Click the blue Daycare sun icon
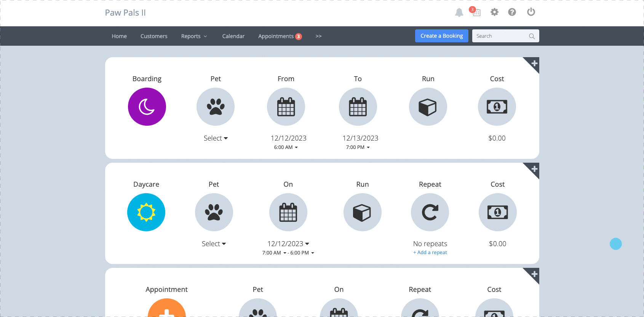Viewport: 644px width, 317px height. [146, 212]
